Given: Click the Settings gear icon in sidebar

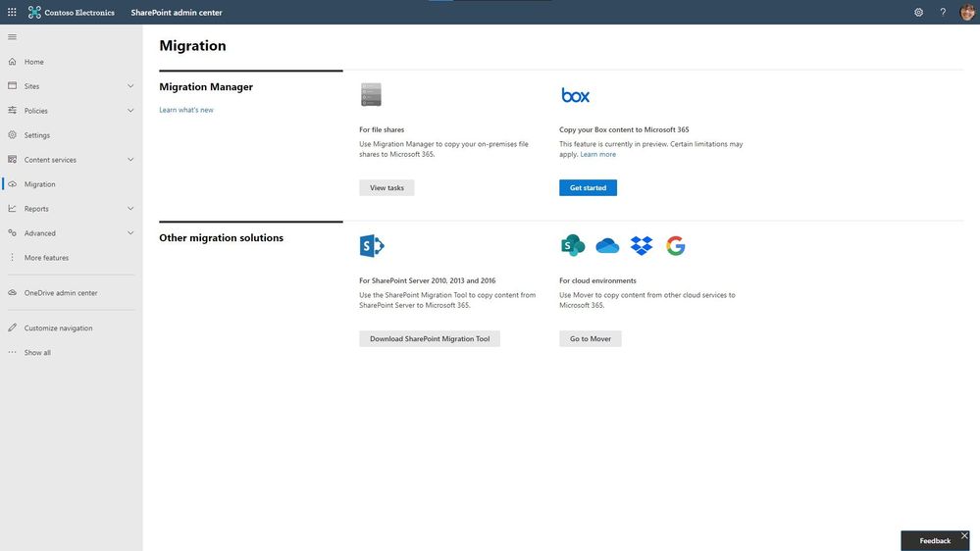Looking at the screenshot, I should coord(12,134).
